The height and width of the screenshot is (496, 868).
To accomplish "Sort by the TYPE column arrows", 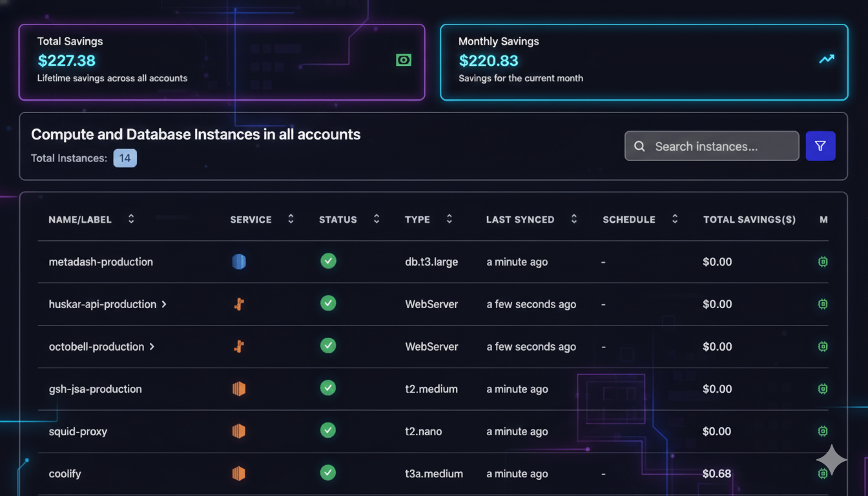I will pyautogui.click(x=449, y=219).
